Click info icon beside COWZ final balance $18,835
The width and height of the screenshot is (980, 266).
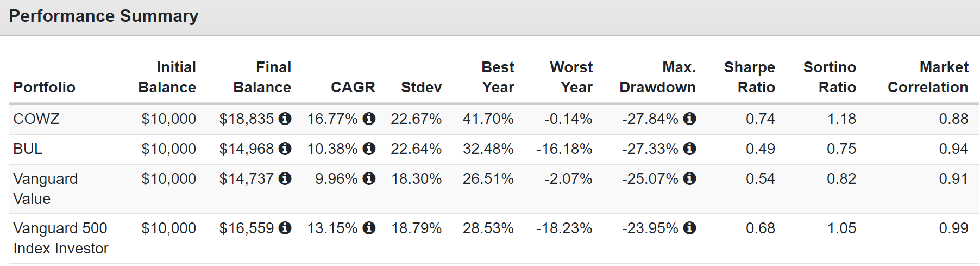tap(285, 119)
